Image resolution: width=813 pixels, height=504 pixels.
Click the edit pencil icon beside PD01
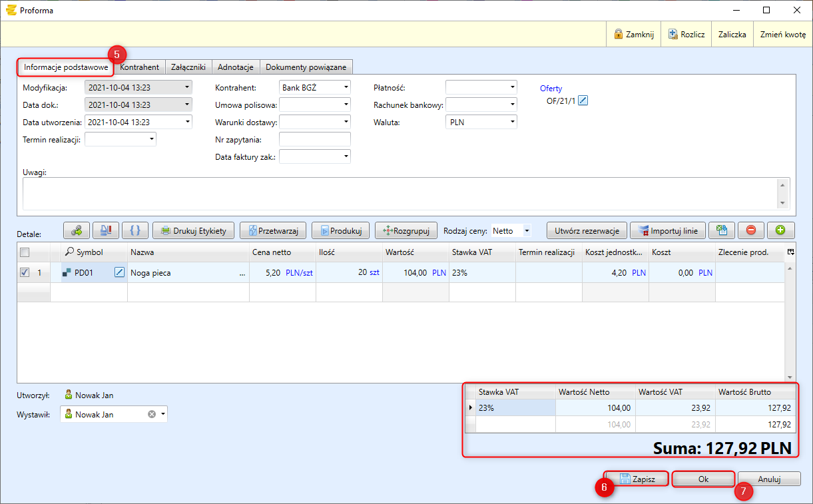[120, 272]
